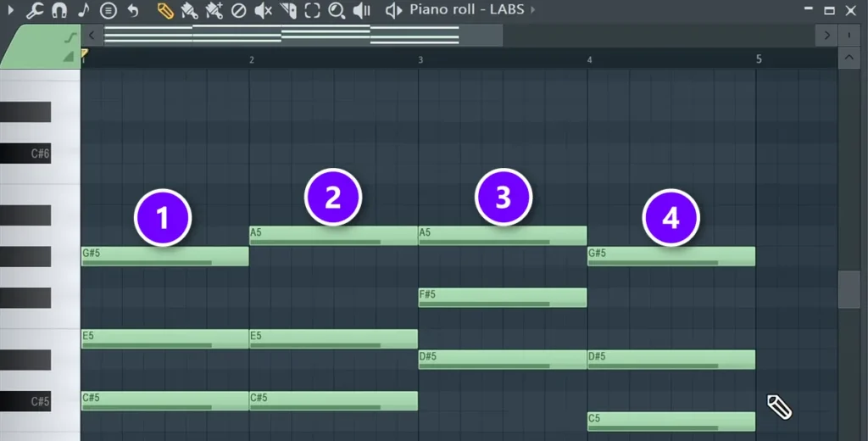868x441 pixels.
Task: Open the Snap magnet options
Action: (x=59, y=10)
